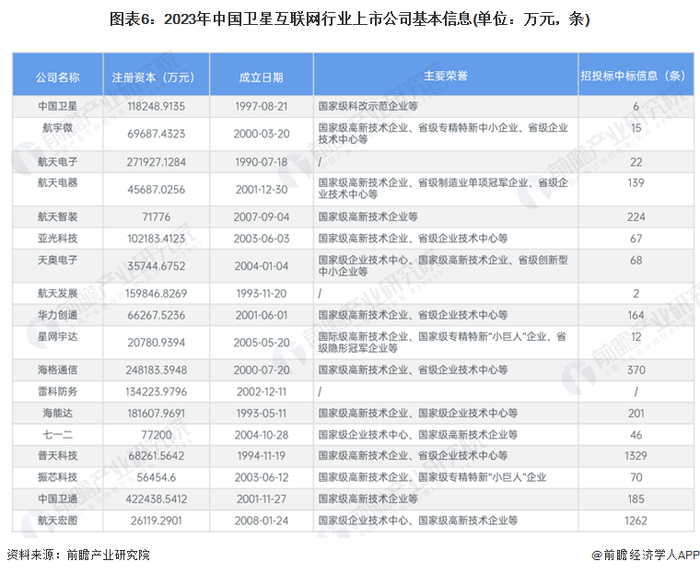The width and height of the screenshot is (700, 574).
Task: Select the 华力创通 company name cell
Action: pos(58,315)
